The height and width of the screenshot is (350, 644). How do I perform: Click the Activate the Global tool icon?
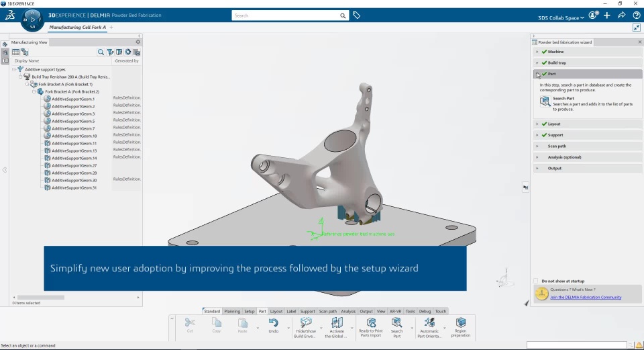[x=337, y=322]
